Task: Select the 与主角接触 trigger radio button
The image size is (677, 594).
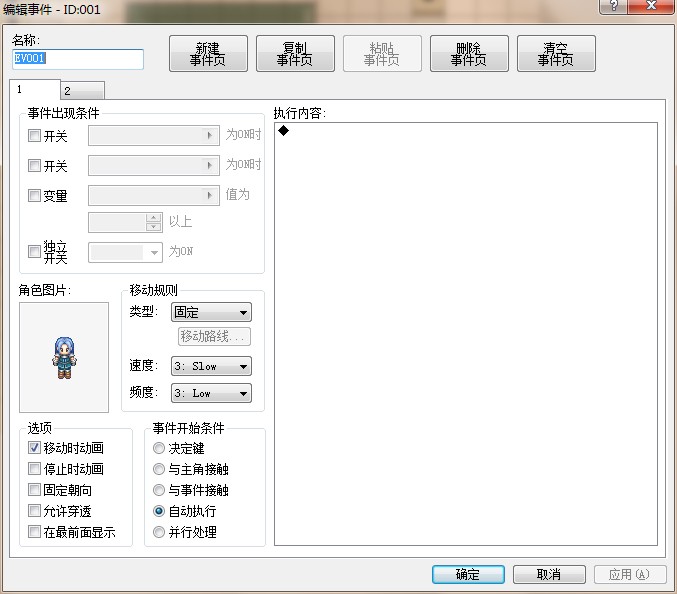Action: pos(159,469)
